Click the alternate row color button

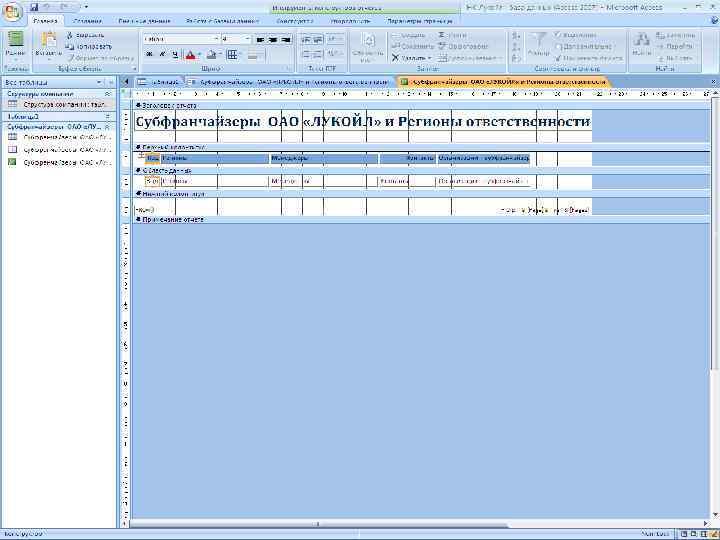coord(254,55)
